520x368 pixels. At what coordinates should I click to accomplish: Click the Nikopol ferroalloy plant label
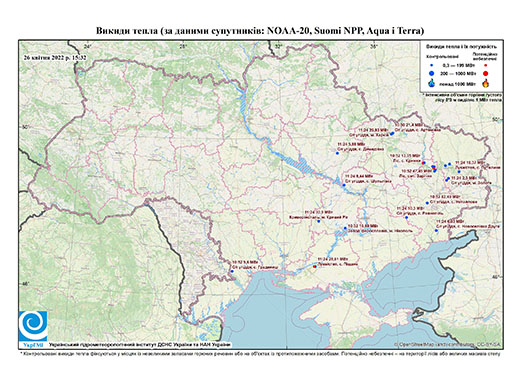click(x=380, y=231)
